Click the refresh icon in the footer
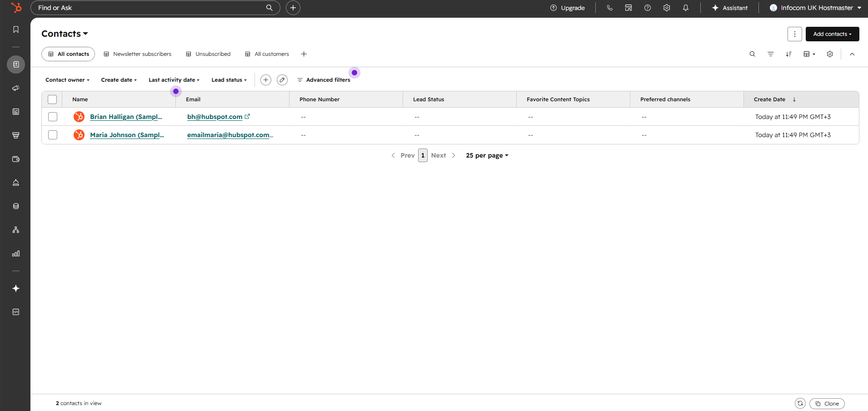The height and width of the screenshot is (411, 868). (x=800, y=403)
